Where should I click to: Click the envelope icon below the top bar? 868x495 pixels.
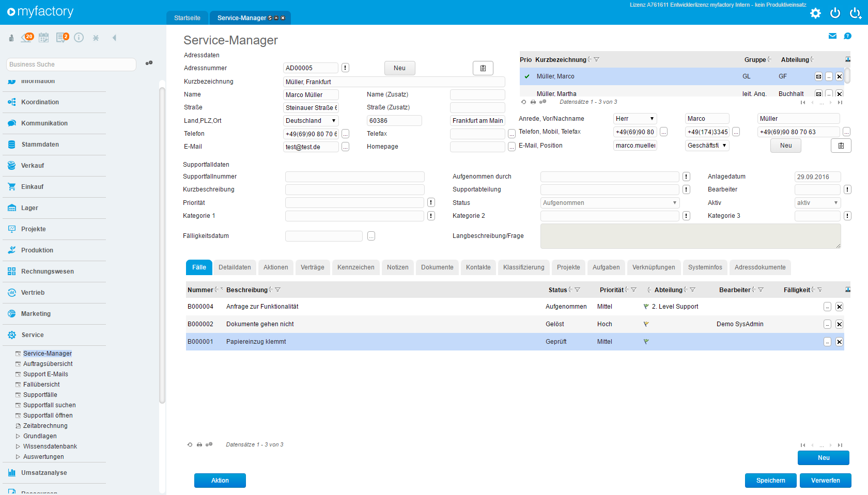point(832,36)
